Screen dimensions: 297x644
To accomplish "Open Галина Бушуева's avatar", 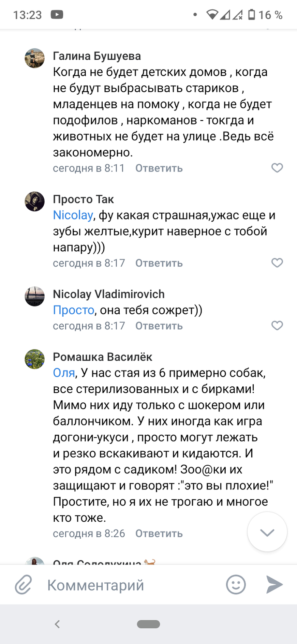I will [35, 59].
